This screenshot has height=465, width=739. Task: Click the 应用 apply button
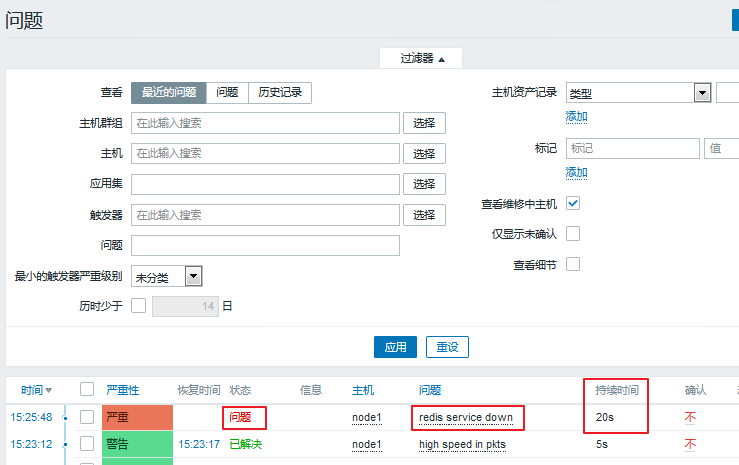[x=395, y=347]
